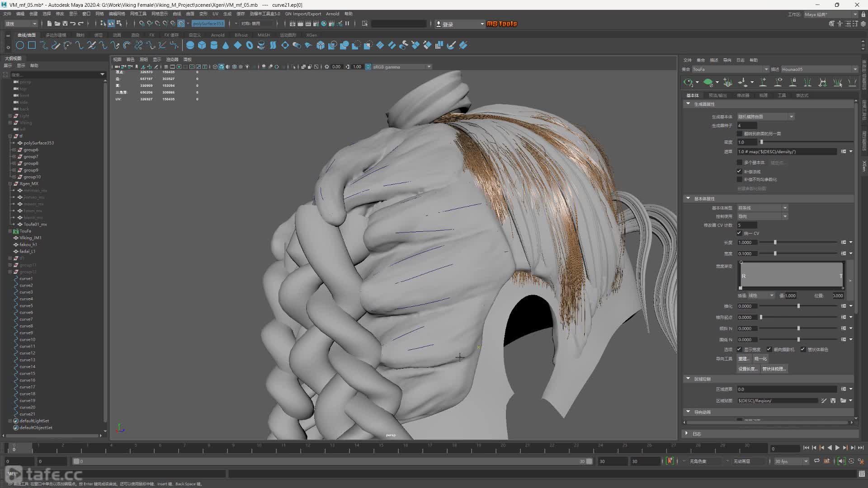Click the polygon sphere shelf icon
This screenshot has height=488, width=868.
pyautogui.click(x=190, y=45)
